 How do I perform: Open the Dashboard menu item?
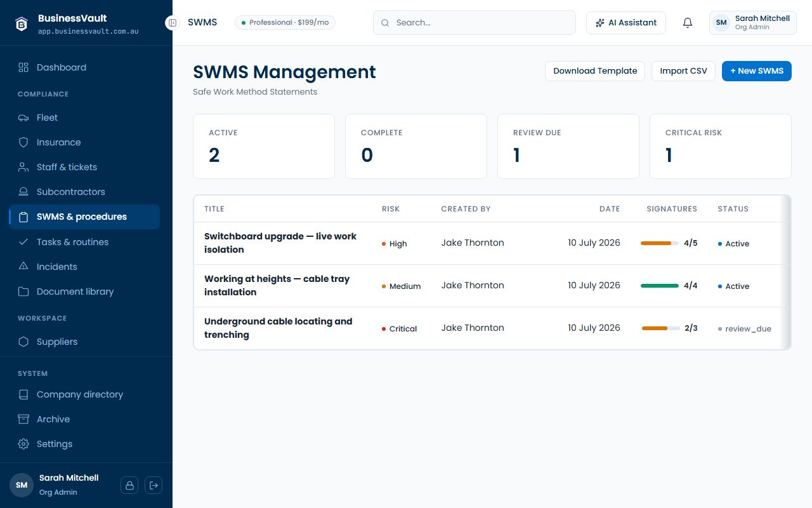tap(84, 67)
